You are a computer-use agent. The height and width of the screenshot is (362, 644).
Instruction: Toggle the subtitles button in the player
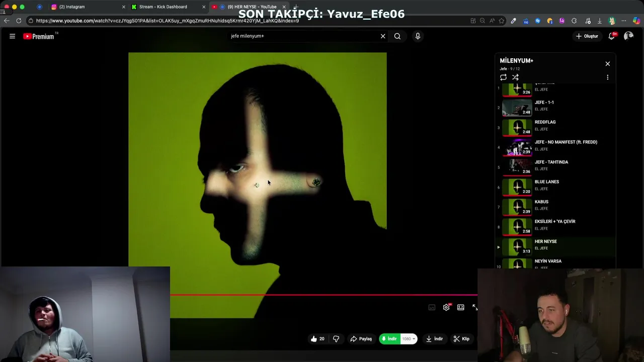click(x=432, y=307)
